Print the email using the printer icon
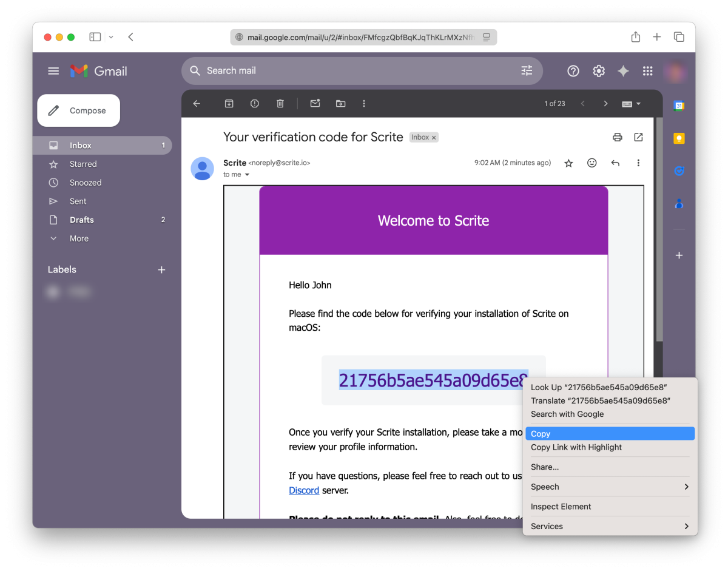728x571 pixels. pyautogui.click(x=618, y=137)
